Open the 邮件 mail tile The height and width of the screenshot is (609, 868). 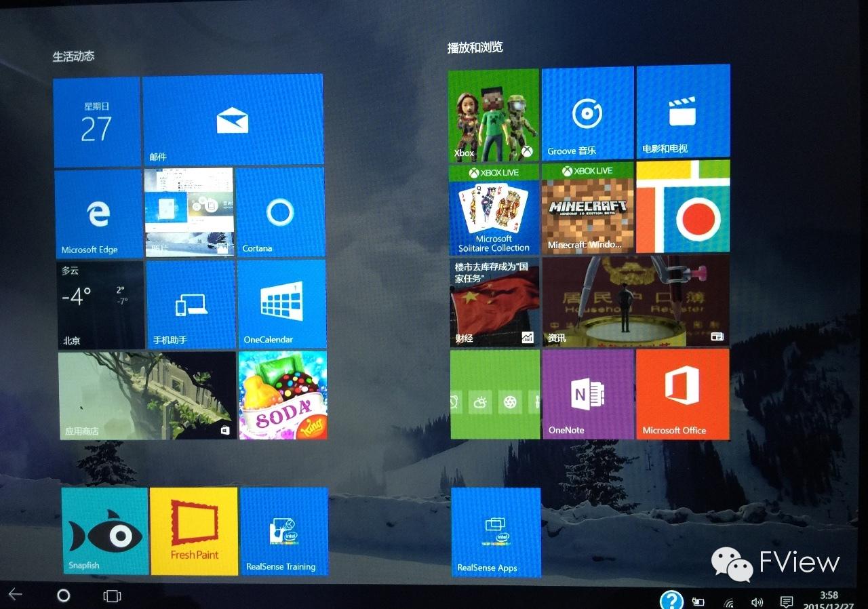point(233,120)
